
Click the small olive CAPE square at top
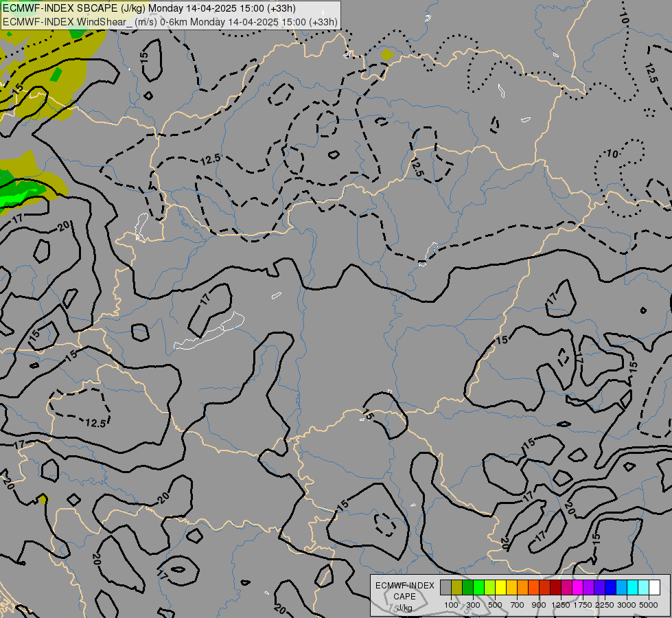coord(387,54)
